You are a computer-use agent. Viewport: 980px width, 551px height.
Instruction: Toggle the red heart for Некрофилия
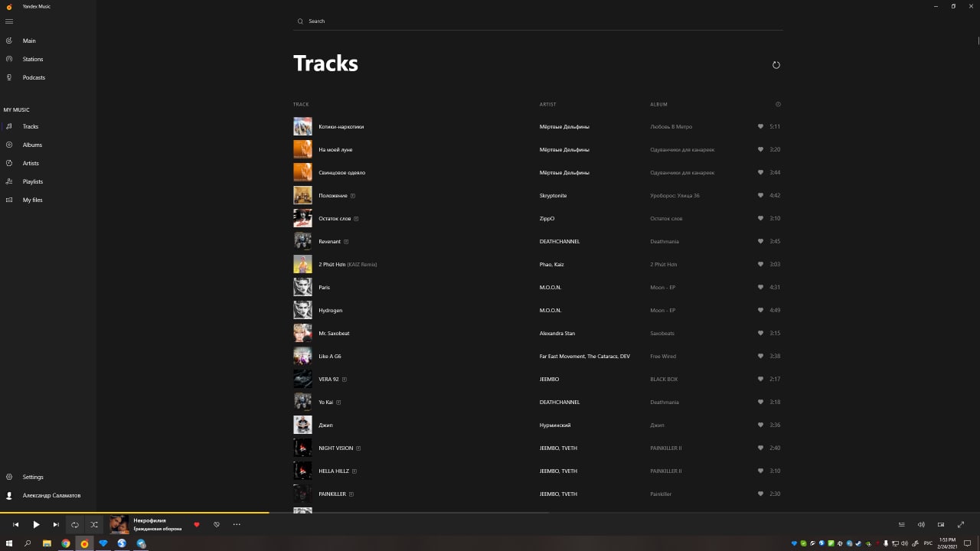197,524
